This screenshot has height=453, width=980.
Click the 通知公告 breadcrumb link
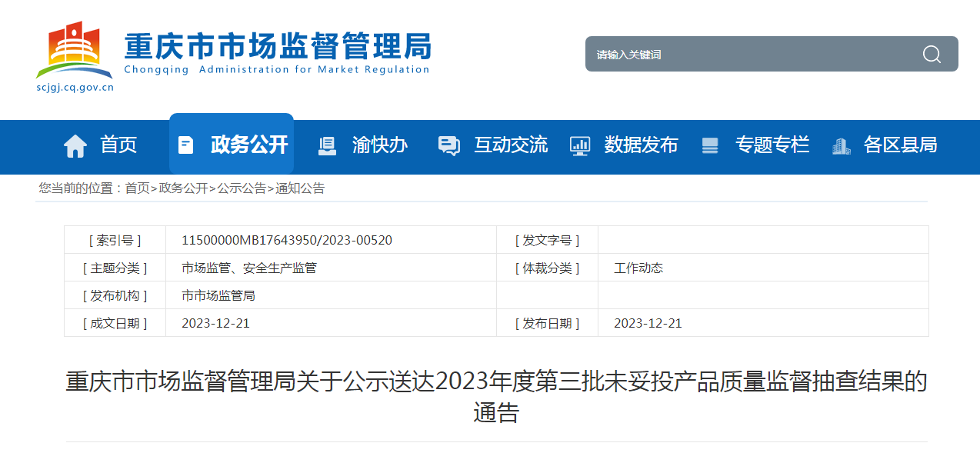[x=300, y=188]
